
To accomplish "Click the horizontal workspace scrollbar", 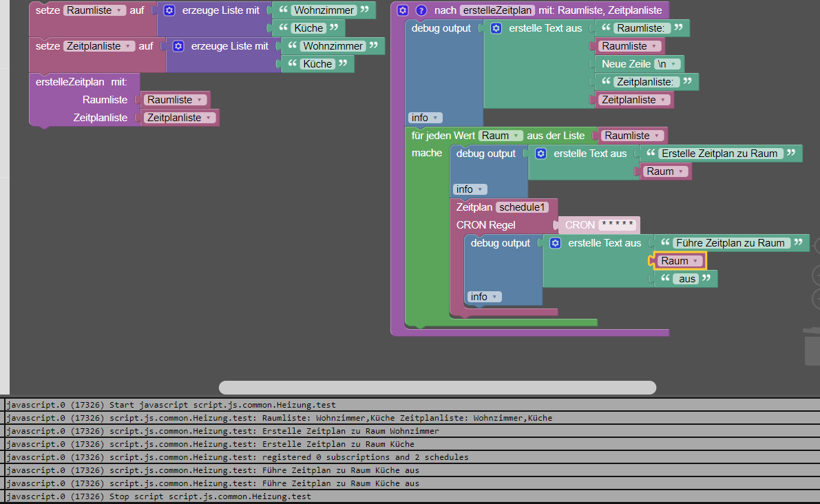I will point(437,388).
